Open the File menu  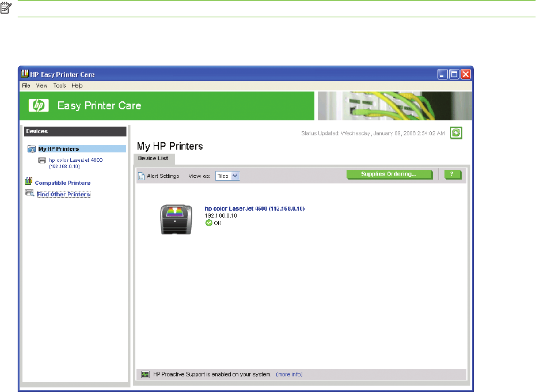point(26,85)
